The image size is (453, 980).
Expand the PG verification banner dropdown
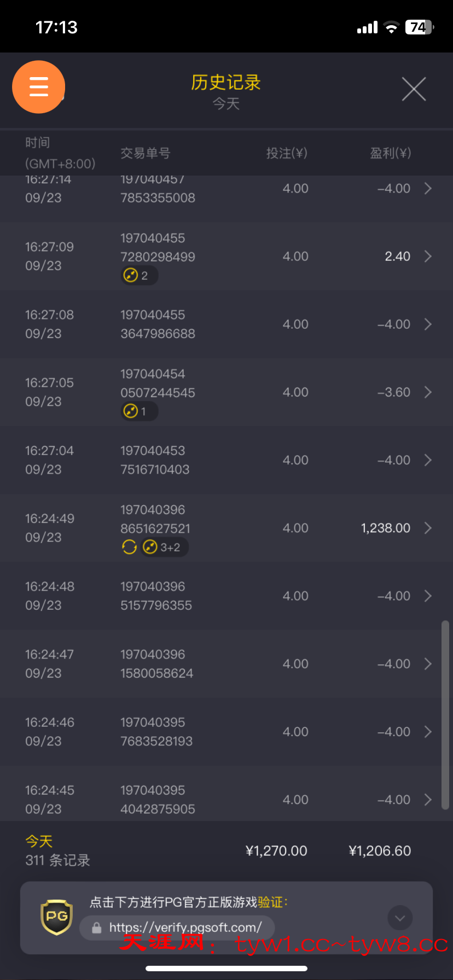click(400, 918)
